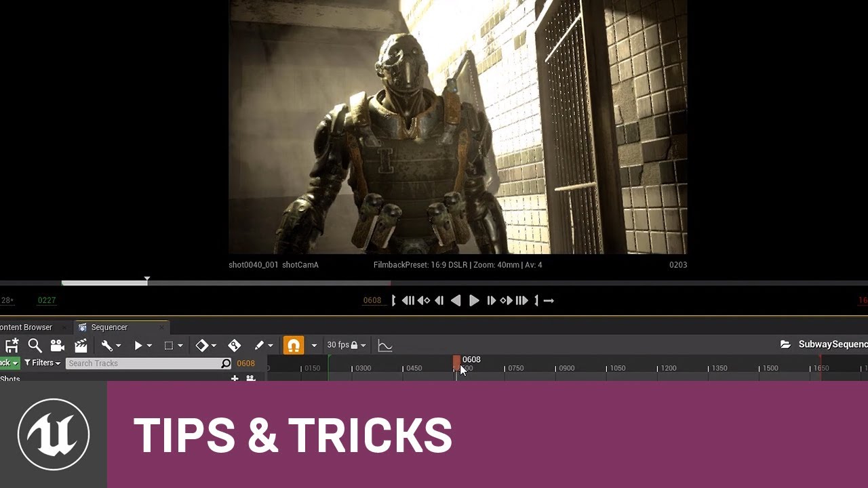Image resolution: width=868 pixels, height=488 pixels.
Task: Open the Render Movie clapperboard icon
Action: pos(81,346)
